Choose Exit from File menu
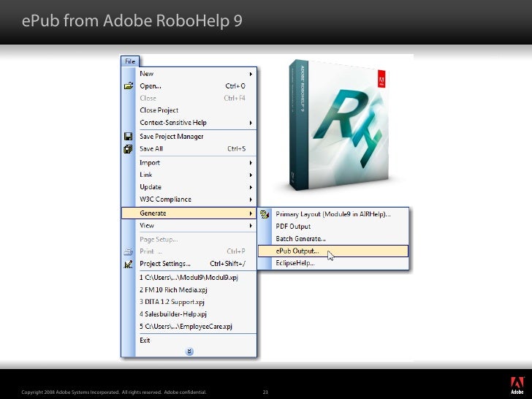The image size is (532, 399). 189,341
